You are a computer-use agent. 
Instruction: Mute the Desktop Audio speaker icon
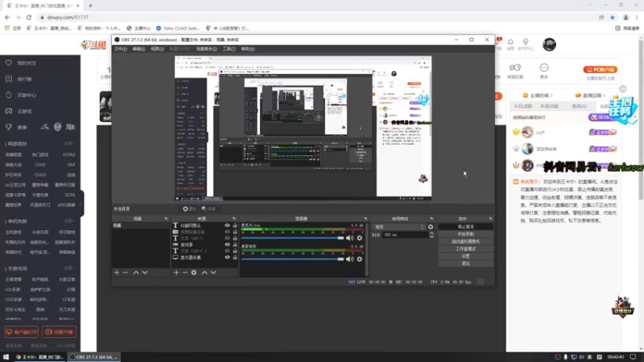coord(349,259)
